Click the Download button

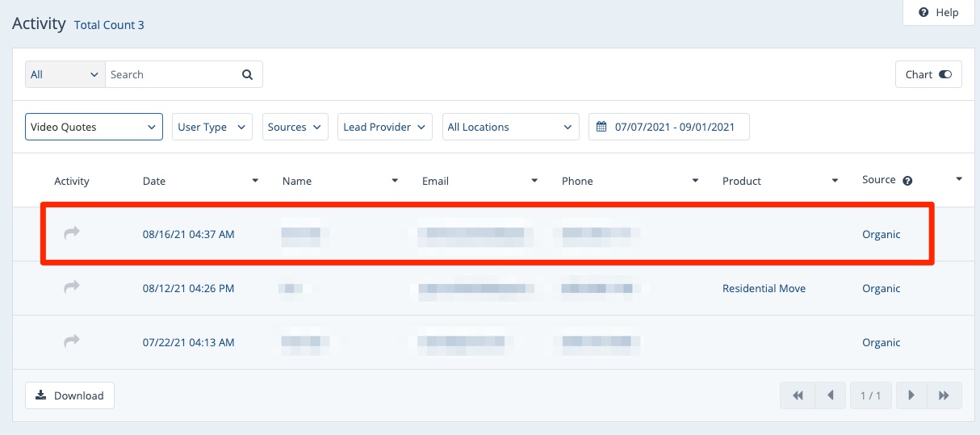[x=70, y=395]
